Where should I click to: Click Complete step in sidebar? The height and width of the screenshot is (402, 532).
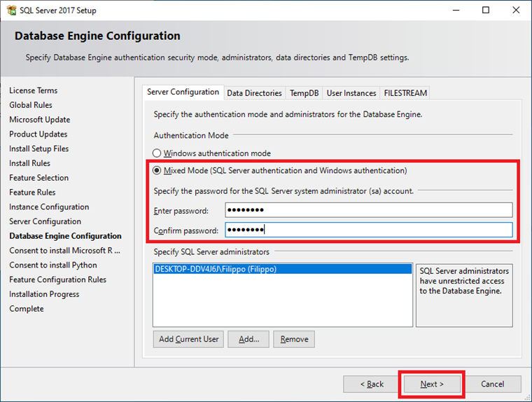point(27,309)
